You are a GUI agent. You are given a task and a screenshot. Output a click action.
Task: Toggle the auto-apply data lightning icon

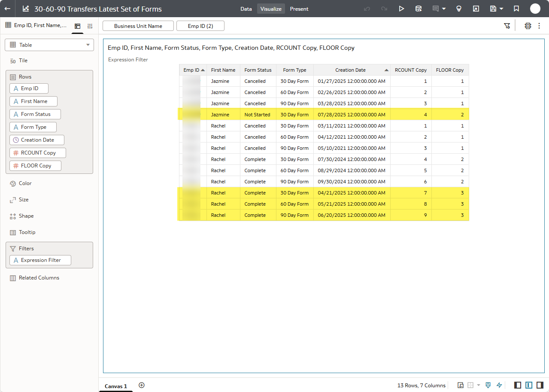click(499, 385)
